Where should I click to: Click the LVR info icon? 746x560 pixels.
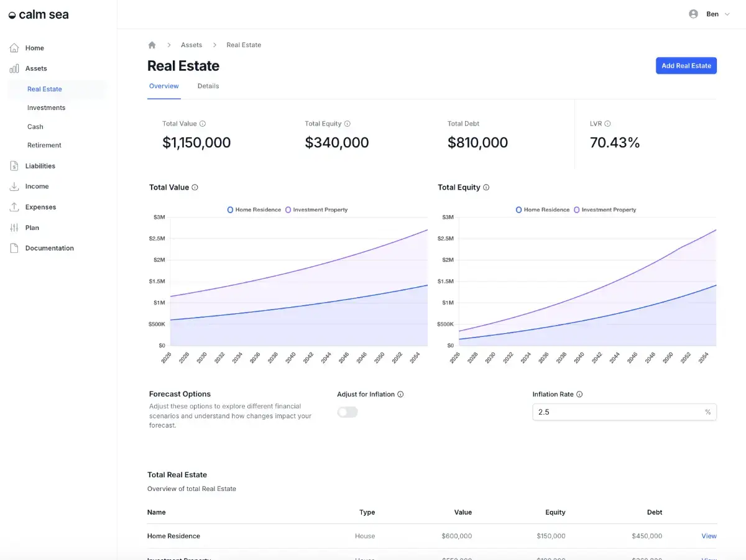(607, 124)
